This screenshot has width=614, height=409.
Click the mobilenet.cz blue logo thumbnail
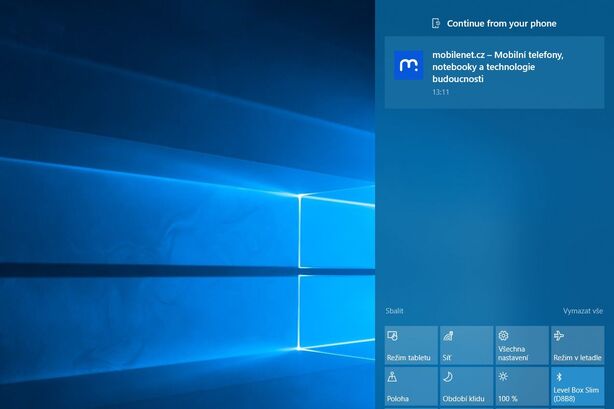coord(408,65)
